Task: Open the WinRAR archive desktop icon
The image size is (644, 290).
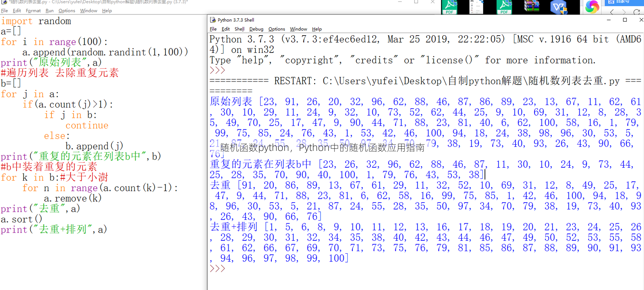Action: (531, 6)
